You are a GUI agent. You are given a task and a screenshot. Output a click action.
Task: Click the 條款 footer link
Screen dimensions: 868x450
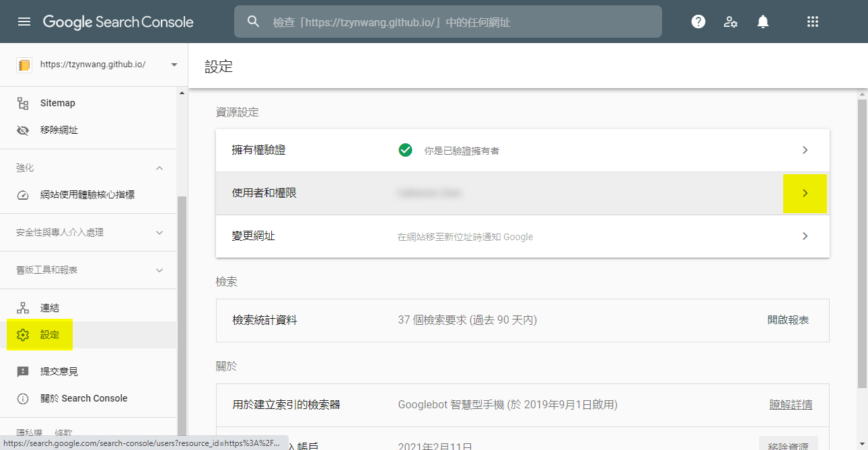tap(63, 433)
